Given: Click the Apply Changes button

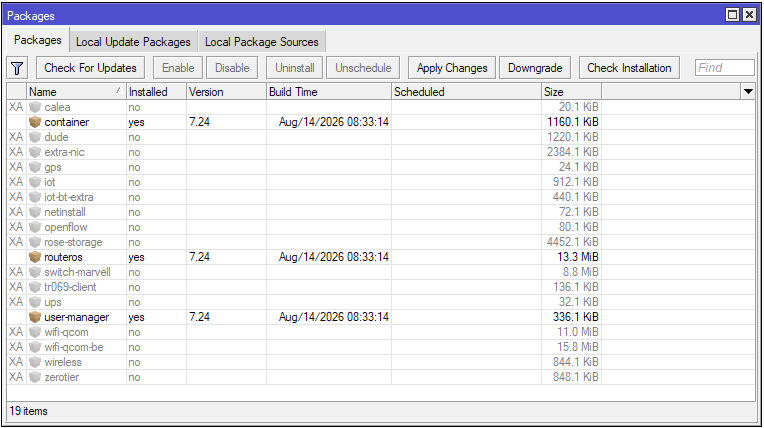Looking at the screenshot, I should pos(452,68).
